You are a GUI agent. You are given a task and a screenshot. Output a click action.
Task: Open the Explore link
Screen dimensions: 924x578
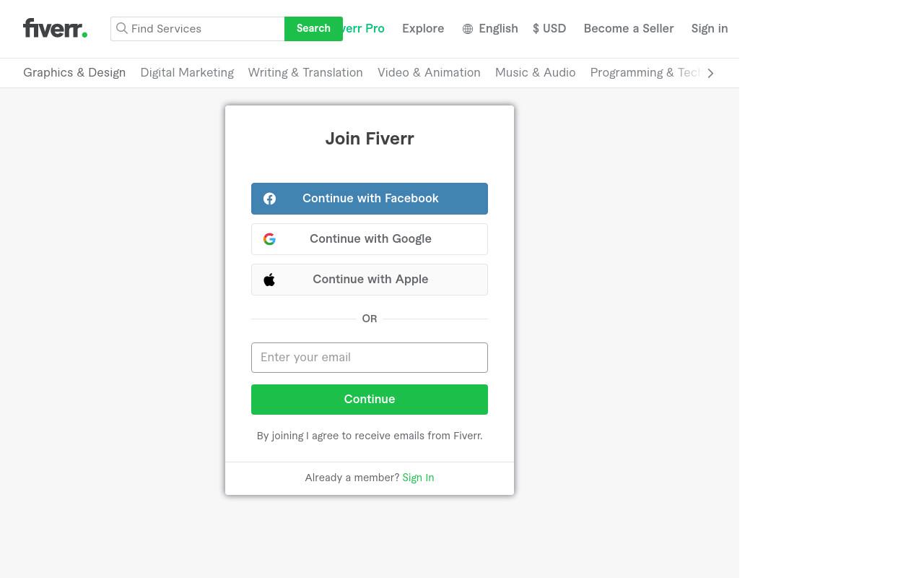tap(423, 29)
